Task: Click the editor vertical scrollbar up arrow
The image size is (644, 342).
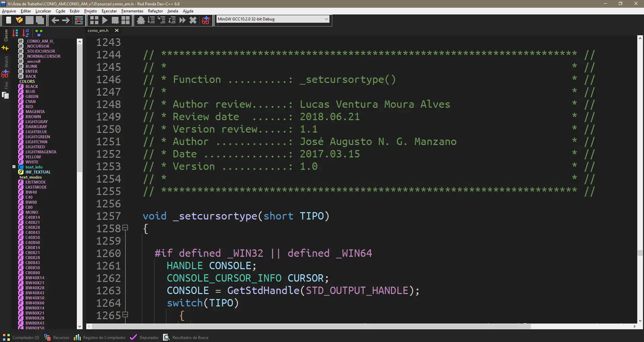Action: click(x=640, y=38)
